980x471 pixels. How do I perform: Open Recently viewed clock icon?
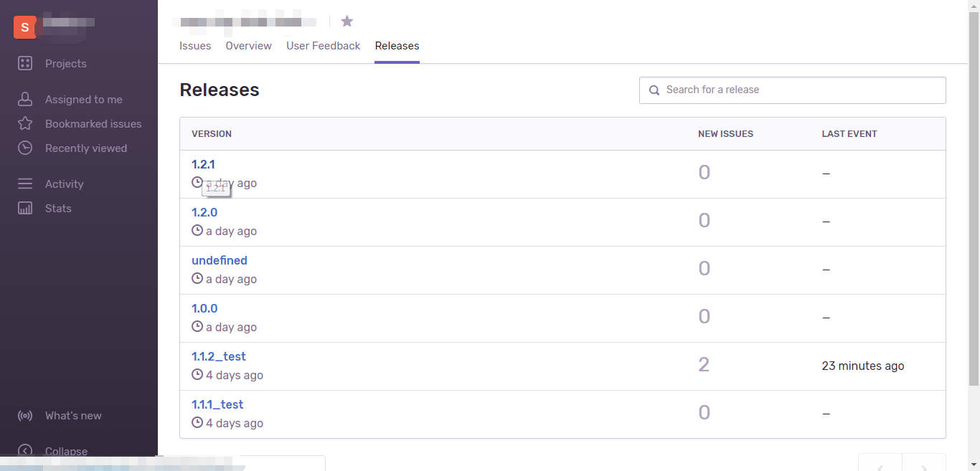click(x=25, y=148)
